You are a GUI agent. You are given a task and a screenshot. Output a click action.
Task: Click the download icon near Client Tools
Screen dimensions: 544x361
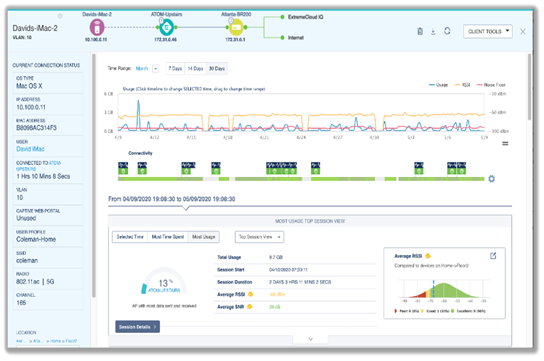[433, 32]
